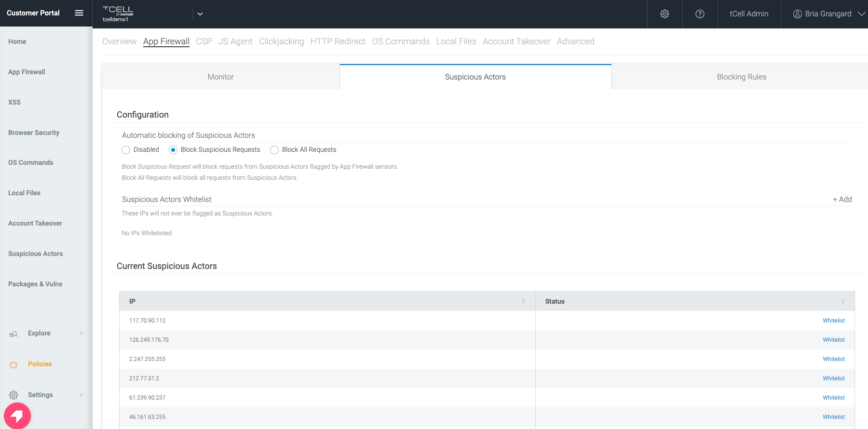Whitelist the IP 117.70.90.112

833,321
